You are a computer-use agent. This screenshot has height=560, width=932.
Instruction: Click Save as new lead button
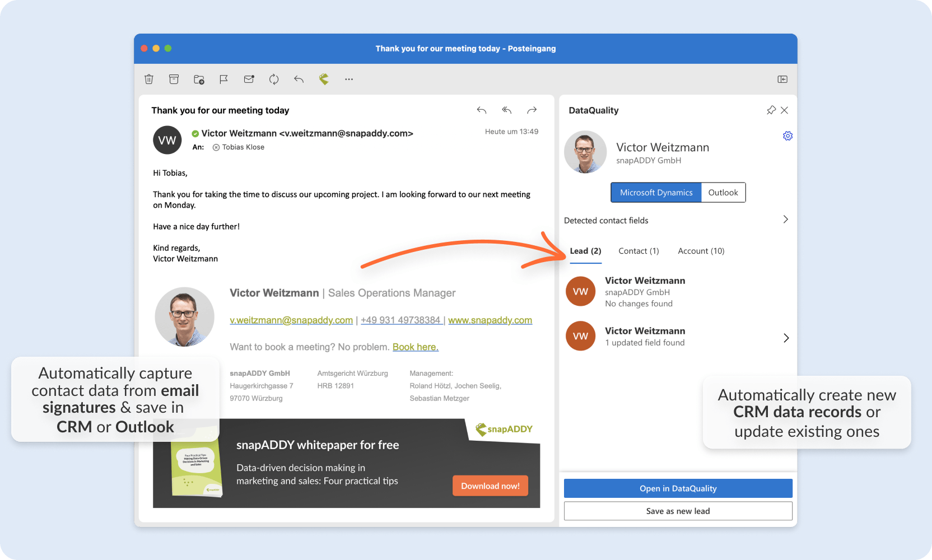[x=678, y=511]
